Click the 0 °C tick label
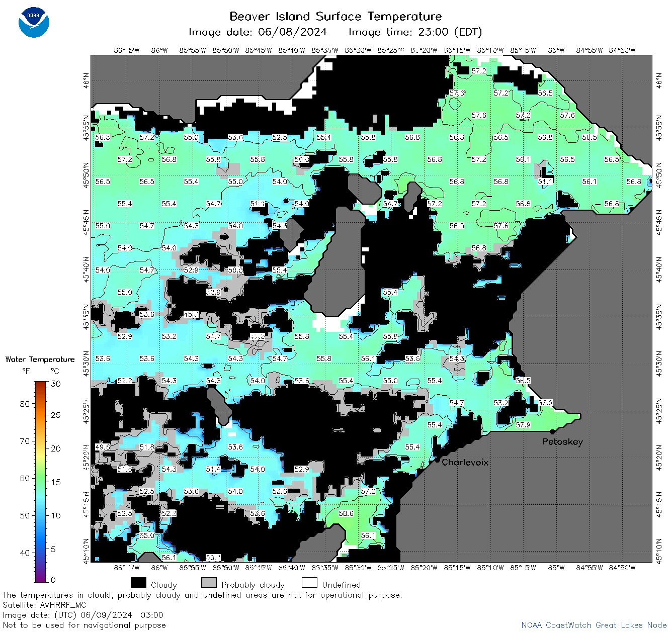This screenshot has width=672, height=633. pos(54,579)
